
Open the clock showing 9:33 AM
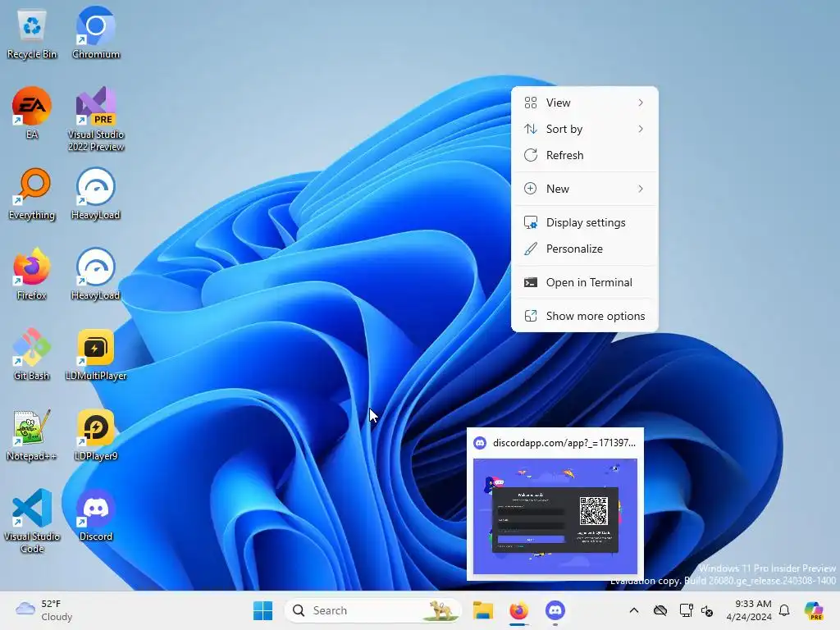coord(749,610)
